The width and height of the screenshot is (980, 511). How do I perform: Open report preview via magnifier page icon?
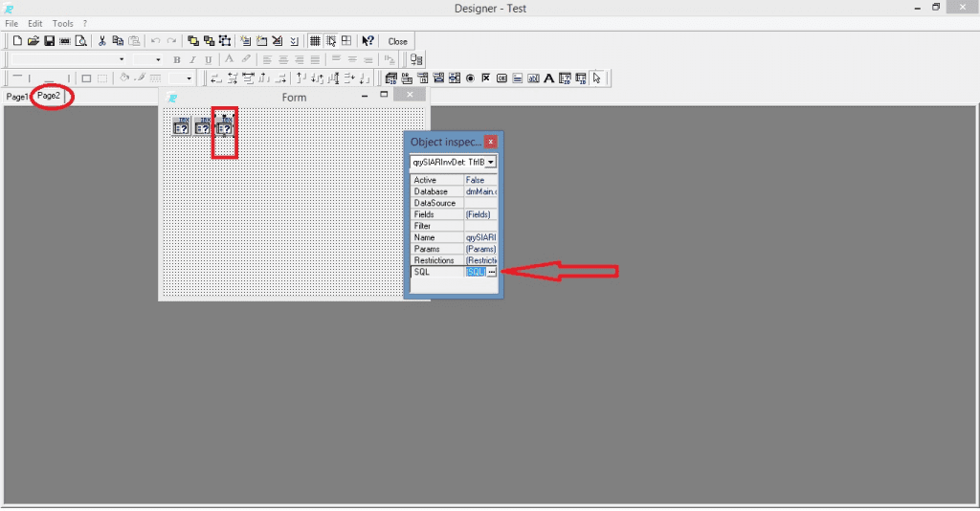(x=80, y=41)
